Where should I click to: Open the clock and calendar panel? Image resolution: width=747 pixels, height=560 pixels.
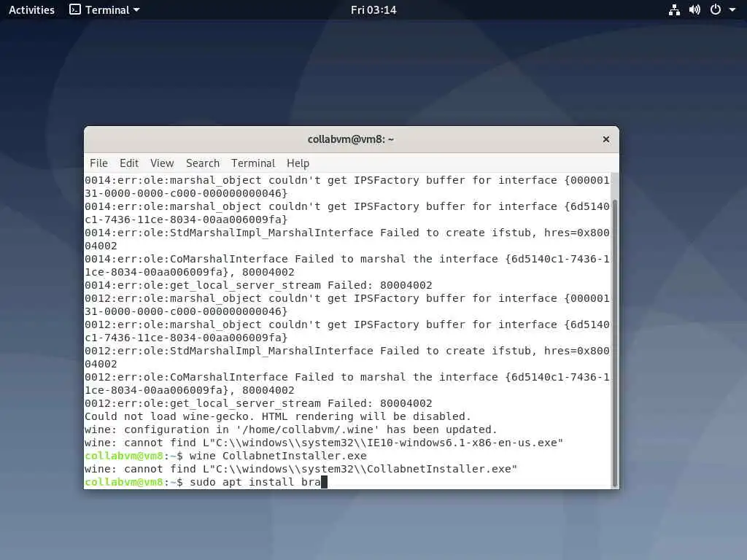(373, 10)
